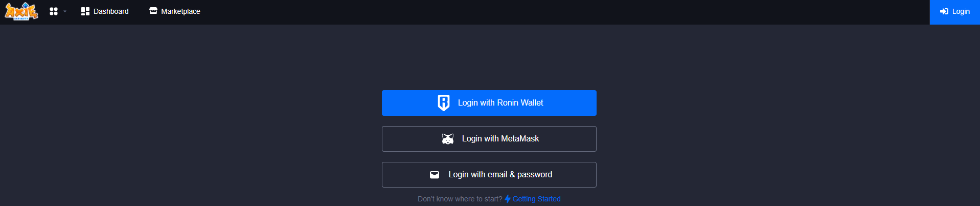Choose Login with email & password

coord(500,175)
